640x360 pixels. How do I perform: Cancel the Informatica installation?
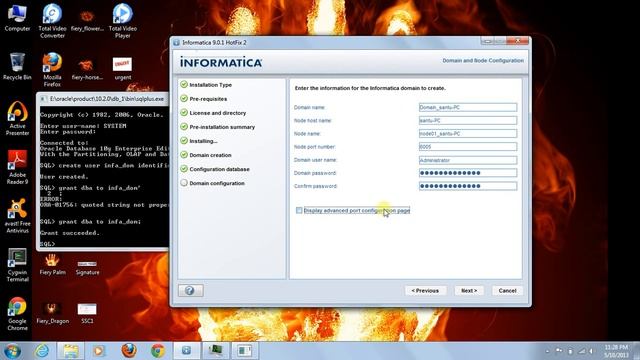tap(507, 291)
